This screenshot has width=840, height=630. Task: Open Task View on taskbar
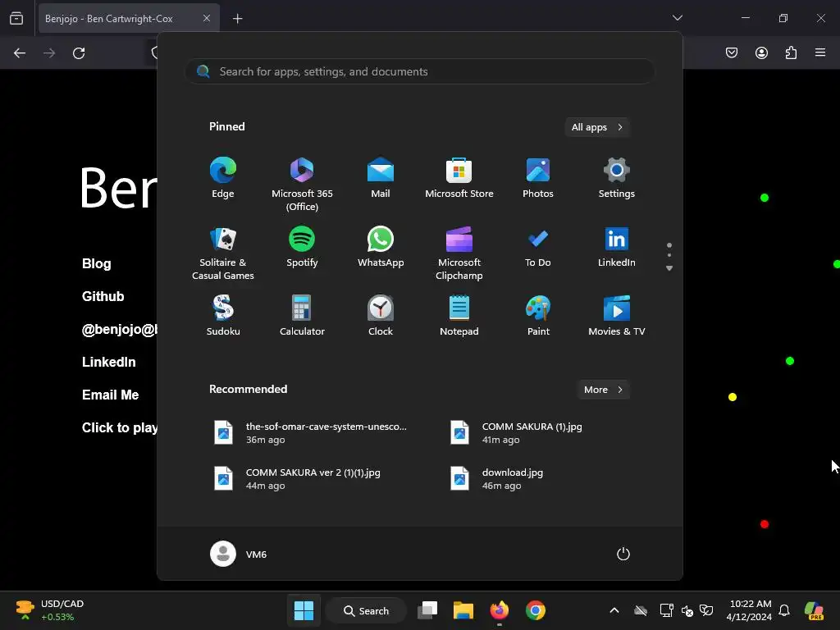[x=427, y=610]
